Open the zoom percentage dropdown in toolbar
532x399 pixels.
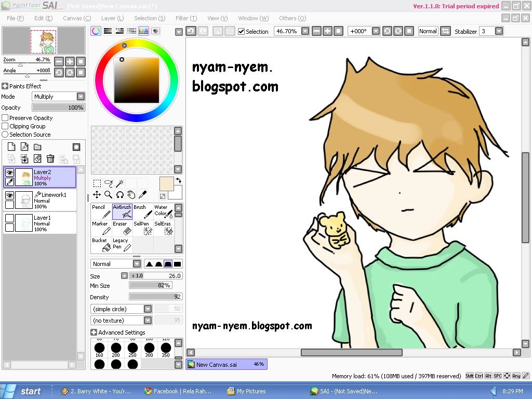coord(305,31)
